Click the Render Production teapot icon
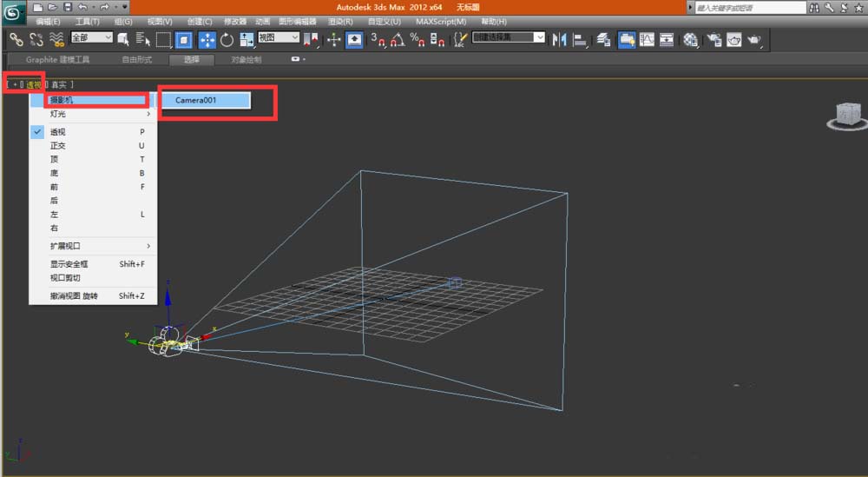The width and height of the screenshot is (868, 477). [x=754, y=39]
